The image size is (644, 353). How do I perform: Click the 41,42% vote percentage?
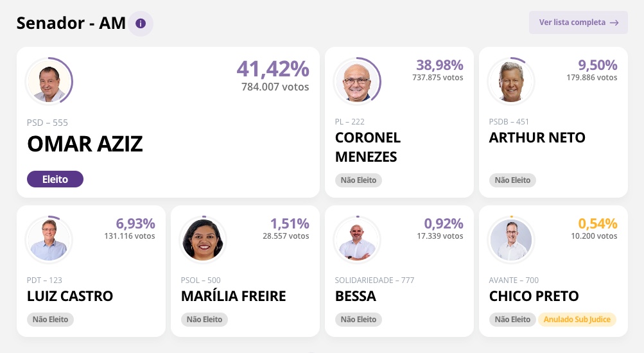272,69
